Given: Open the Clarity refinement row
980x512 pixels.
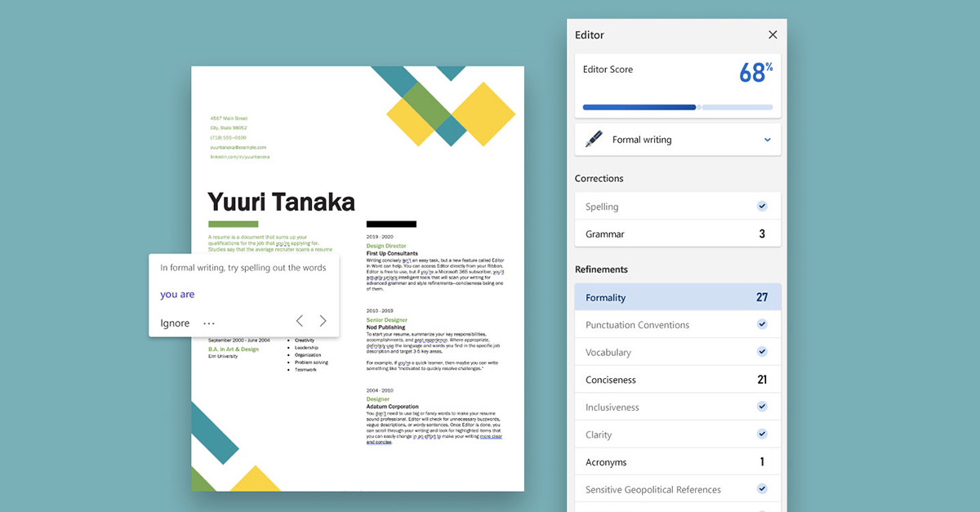Looking at the screenshot, I should pyautogui.click(x=678, y=434).
